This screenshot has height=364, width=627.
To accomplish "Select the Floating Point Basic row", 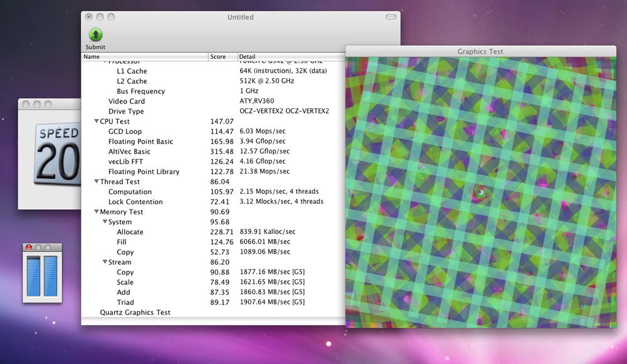I will click(213, 142).
